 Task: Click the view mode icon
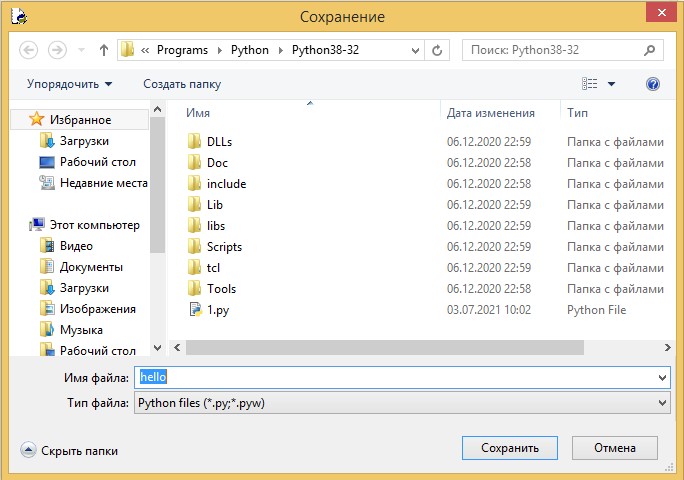590,84
